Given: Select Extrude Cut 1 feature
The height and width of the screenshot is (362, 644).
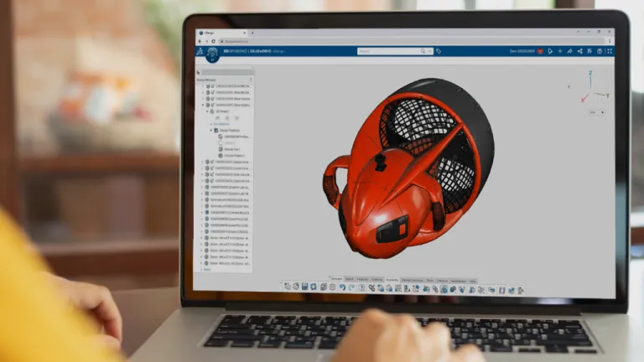Looking at the screenshot, I should point(229,149).
